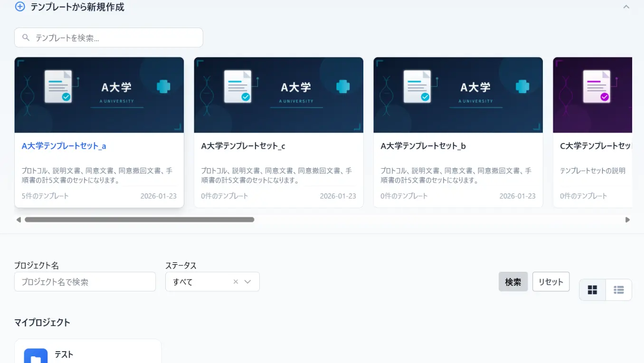
Task: Focus the プロジェクト名 search input
Action: click(85, 282)
